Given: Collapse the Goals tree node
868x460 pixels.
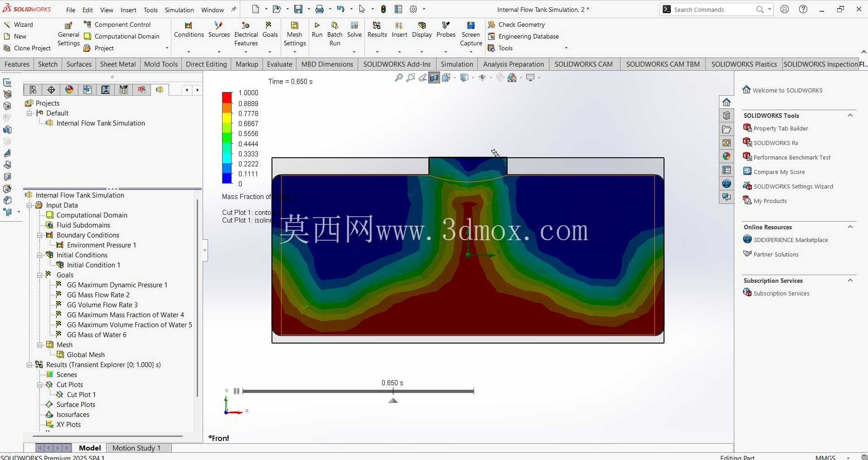Looking at the screenshot, I should pyautogui.click(x=40, y=275).
